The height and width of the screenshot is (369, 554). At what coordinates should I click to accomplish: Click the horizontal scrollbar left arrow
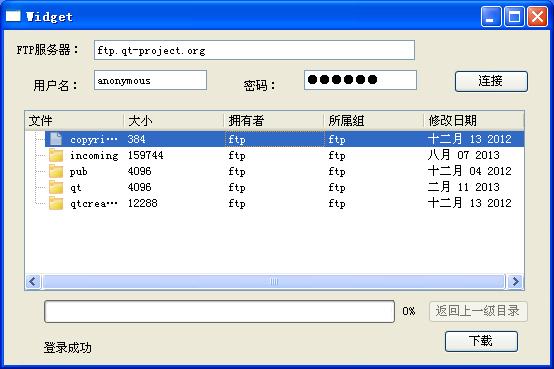coord(33,282)
